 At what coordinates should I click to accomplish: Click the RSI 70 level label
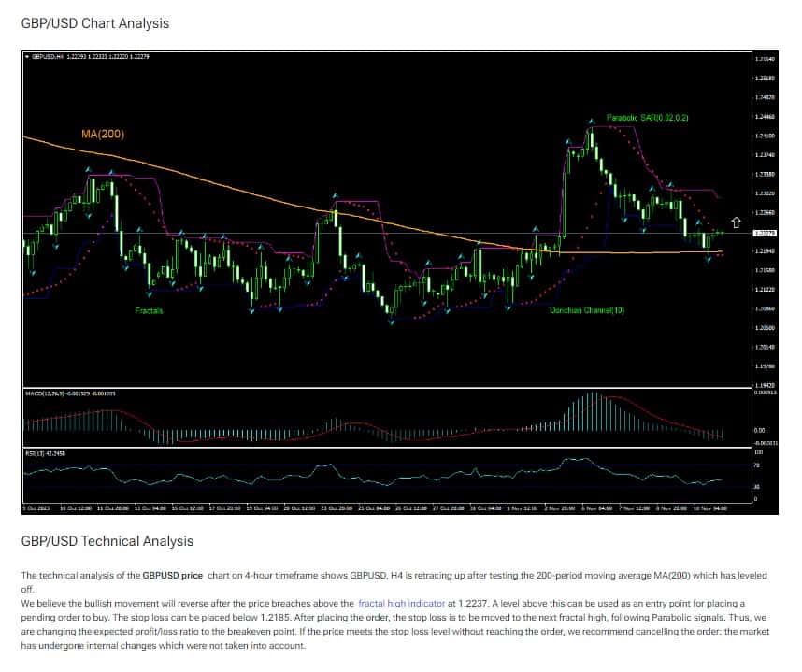(x=757, y=465)
